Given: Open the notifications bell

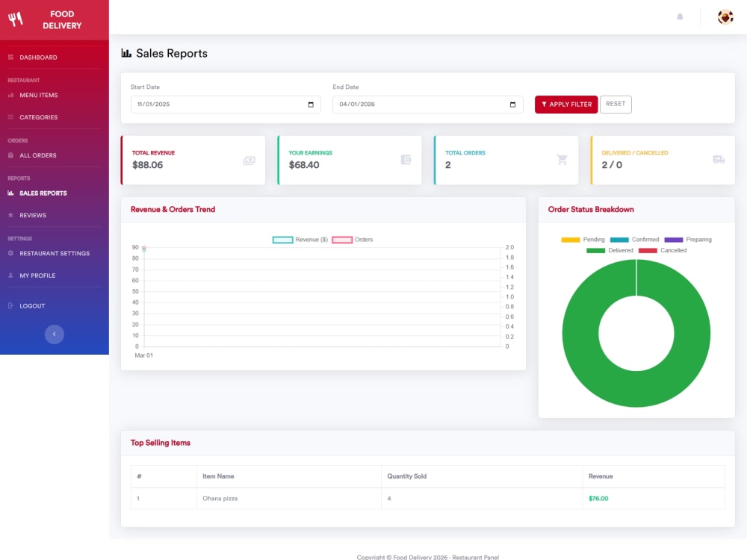Looking at the screenshot, I should [680, 17].
